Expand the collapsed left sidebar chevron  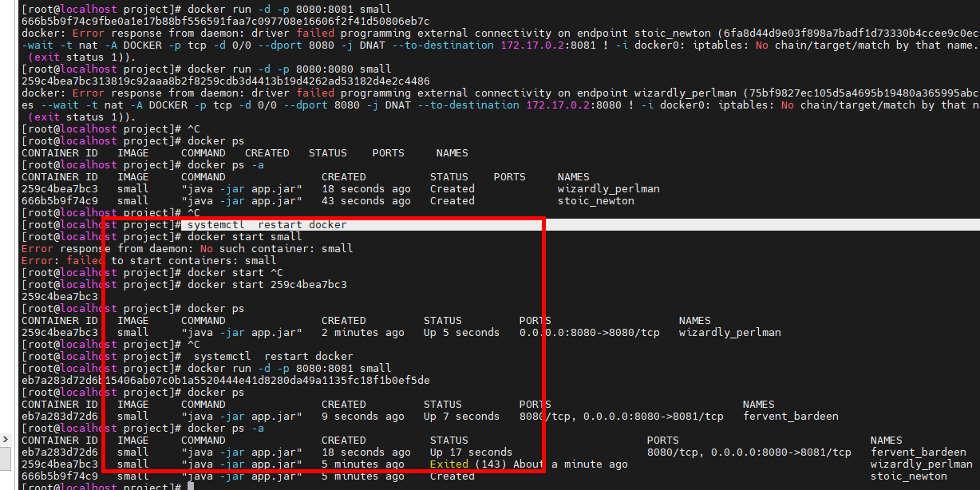6,438
